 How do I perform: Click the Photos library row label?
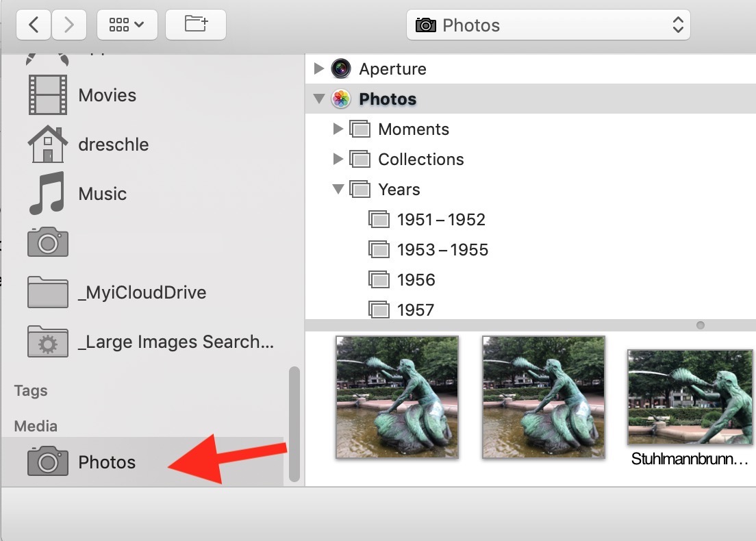pos(388,99)
